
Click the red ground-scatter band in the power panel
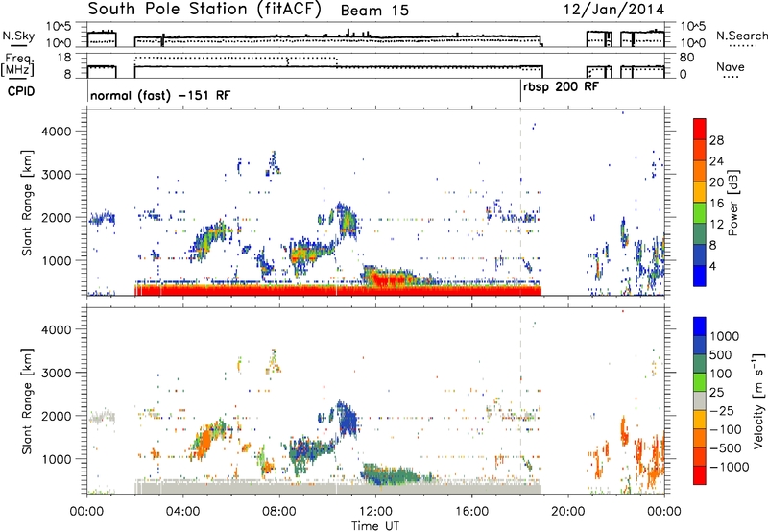tap(338, 290)
